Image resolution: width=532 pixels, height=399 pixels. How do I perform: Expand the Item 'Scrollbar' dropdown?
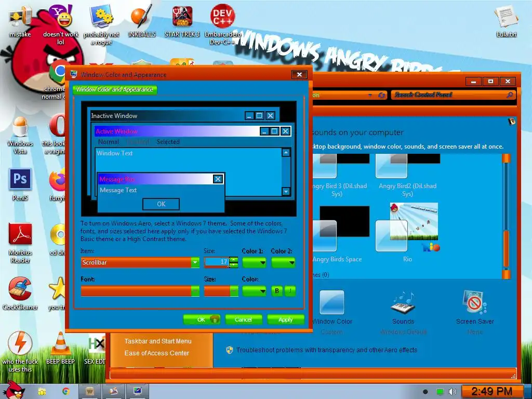click(195, 262)
